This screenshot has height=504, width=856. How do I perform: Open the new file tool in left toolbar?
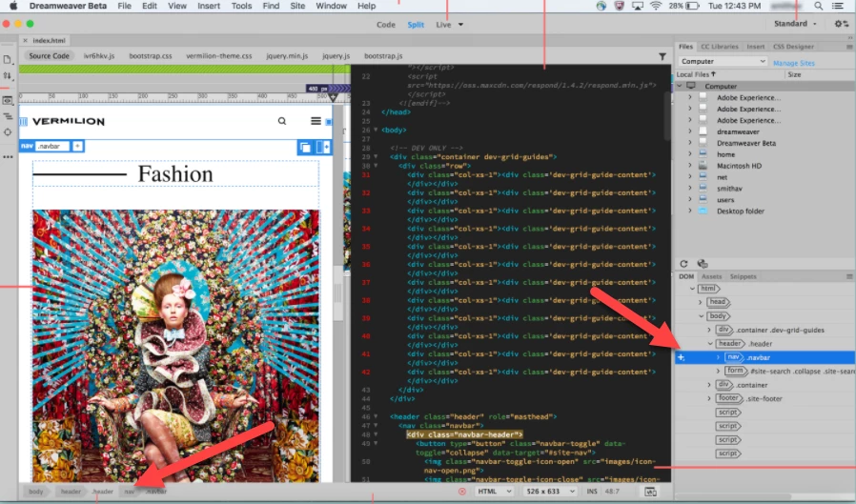tap(7, 59)
